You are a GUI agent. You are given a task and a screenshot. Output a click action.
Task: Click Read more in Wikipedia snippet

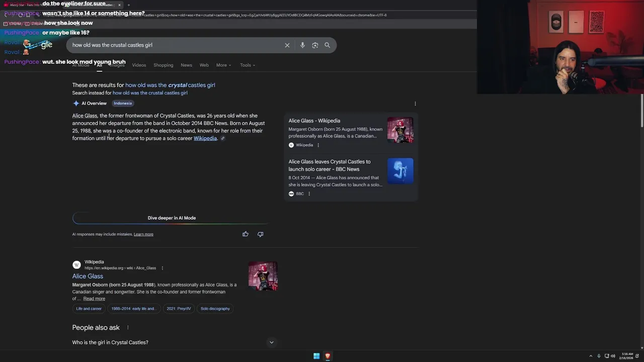(94, 299)
